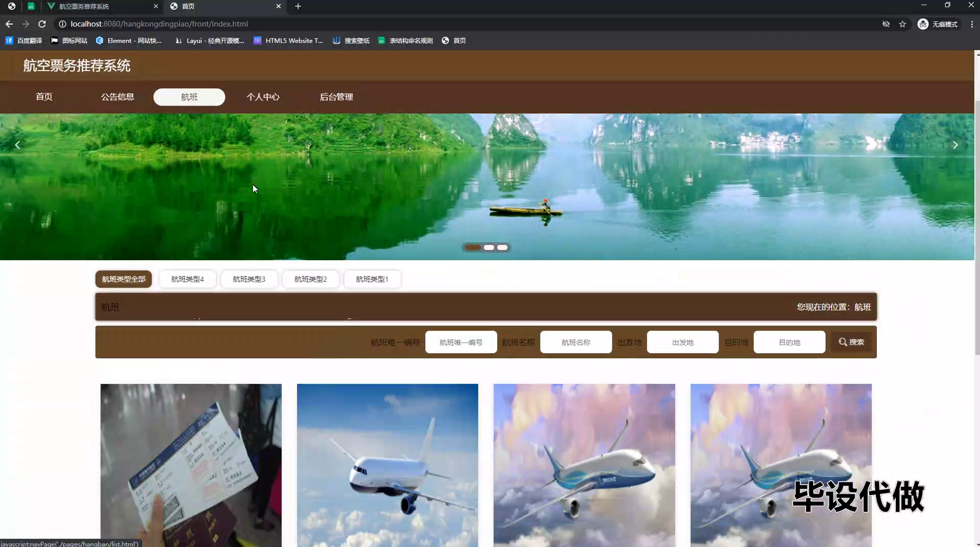
Task: Open the Layui bookmark
Action: pyautogui.click(x=209, y=40)
